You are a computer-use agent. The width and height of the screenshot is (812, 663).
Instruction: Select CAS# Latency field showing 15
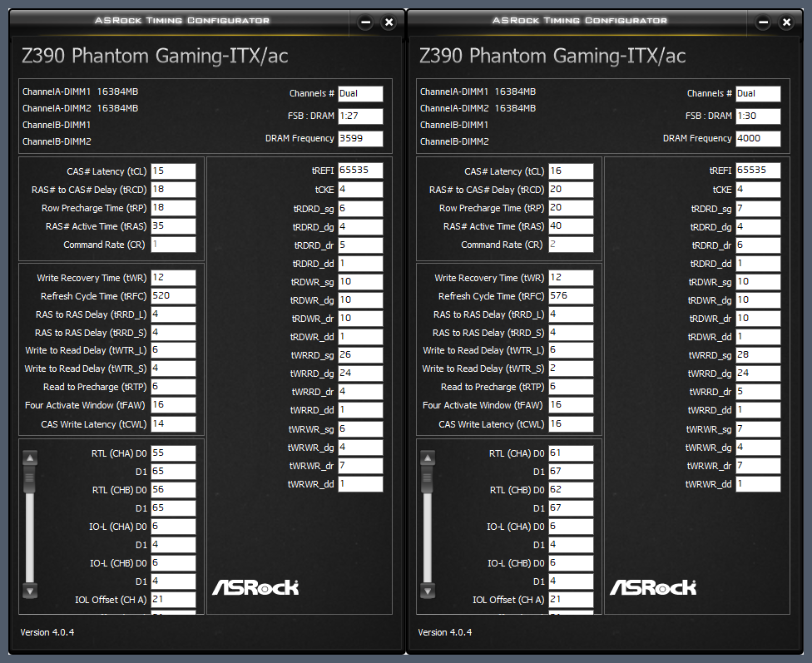(174, 171)
